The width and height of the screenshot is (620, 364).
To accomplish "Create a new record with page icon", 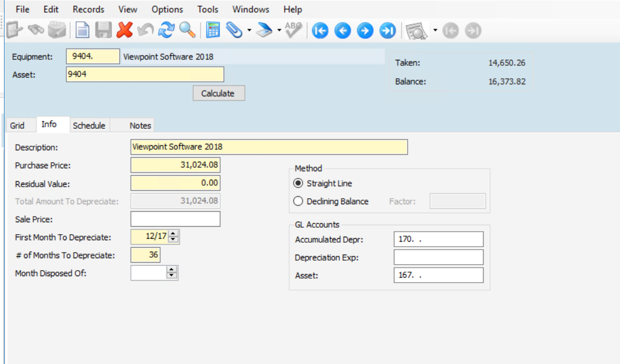I will (82, 31).
